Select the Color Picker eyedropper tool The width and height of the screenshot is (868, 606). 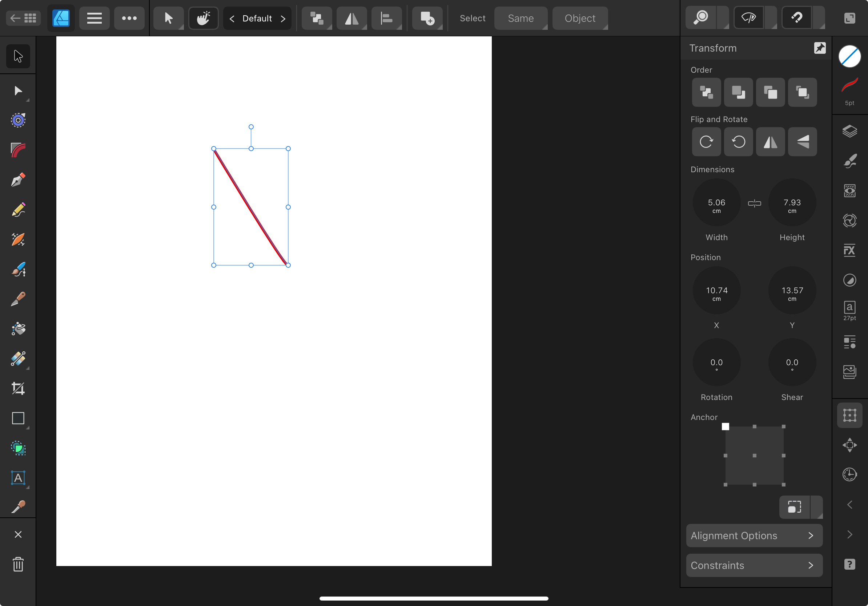coord(18,507)
